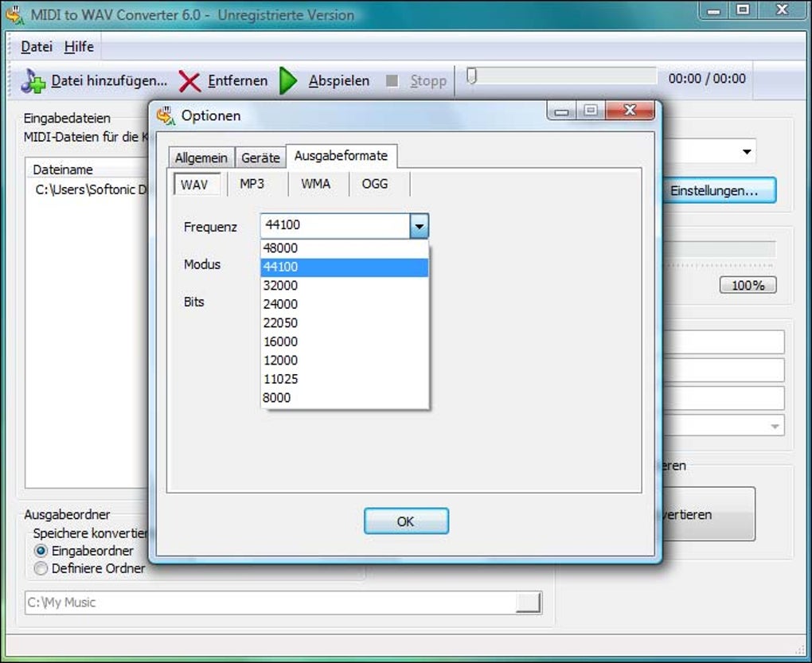Click the red X Entfernen icon

(x=189, y=81)
